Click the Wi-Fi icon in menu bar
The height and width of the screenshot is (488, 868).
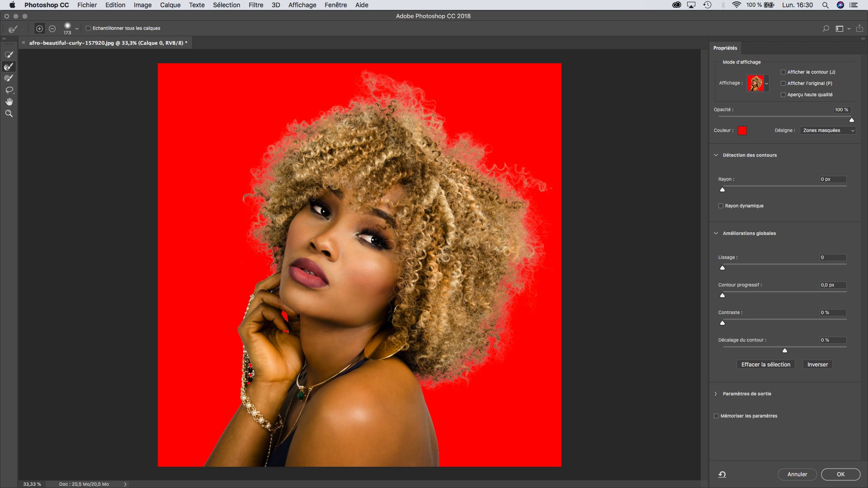[x=736, y=5]
